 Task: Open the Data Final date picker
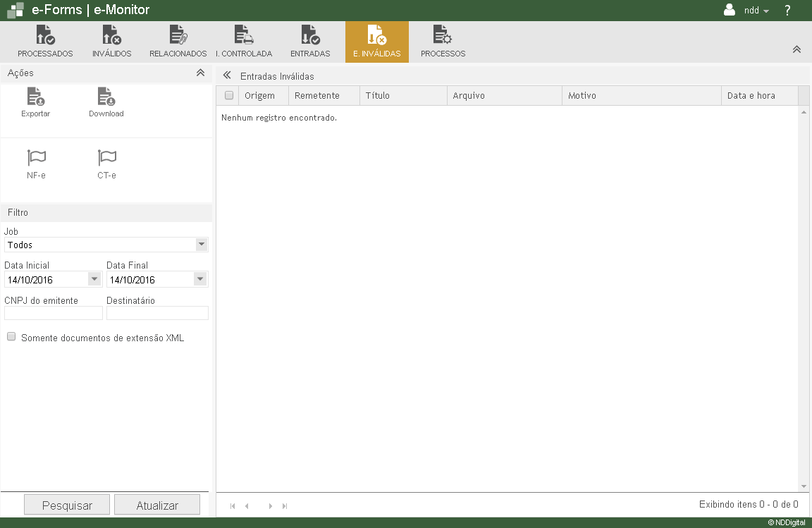click(200, 279)
